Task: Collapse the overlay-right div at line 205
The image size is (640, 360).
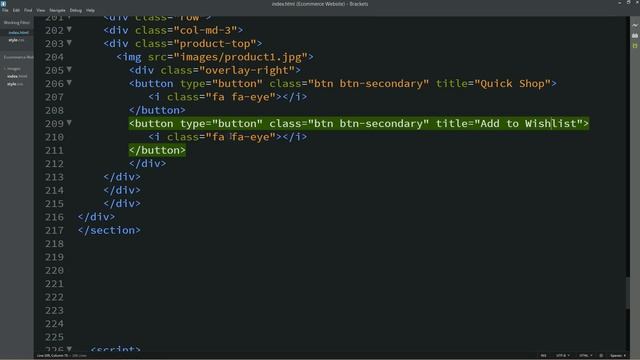Action: tap(69, 69)
